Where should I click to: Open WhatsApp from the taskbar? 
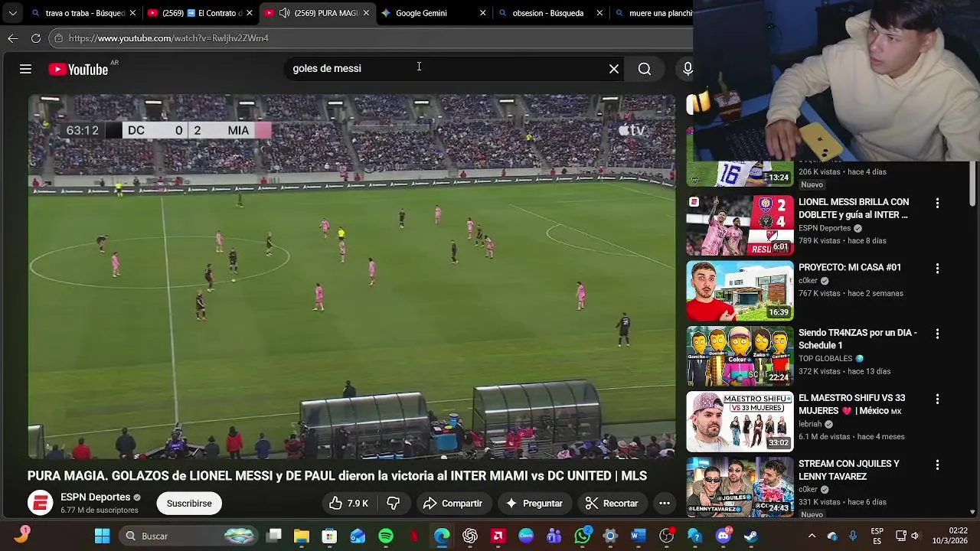[583, 536]
